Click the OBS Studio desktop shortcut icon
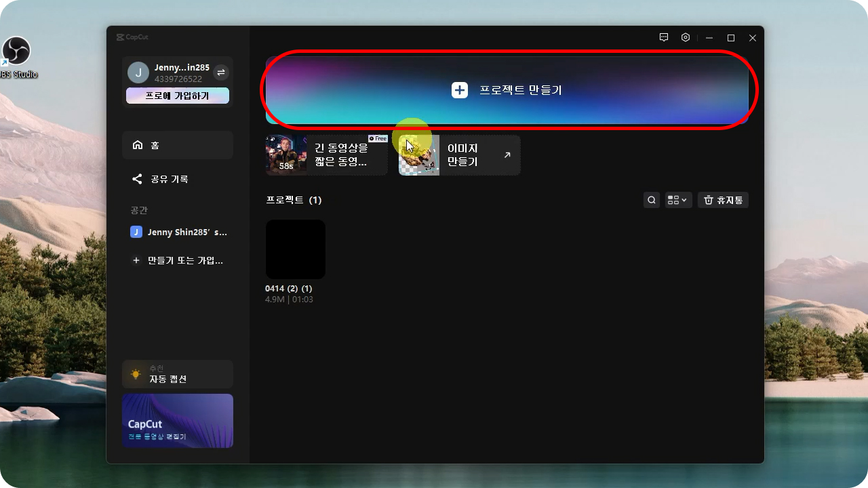Screen dimensions: 868x488 pyautogui.click(x=16, y=52)
